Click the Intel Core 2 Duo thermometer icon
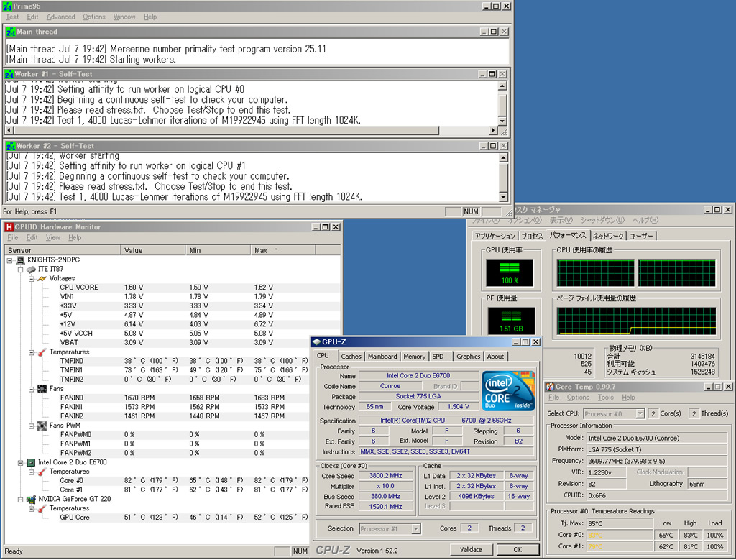Image resolution: width=736 pixels, height=560 pixels. [x=42, y=472]
